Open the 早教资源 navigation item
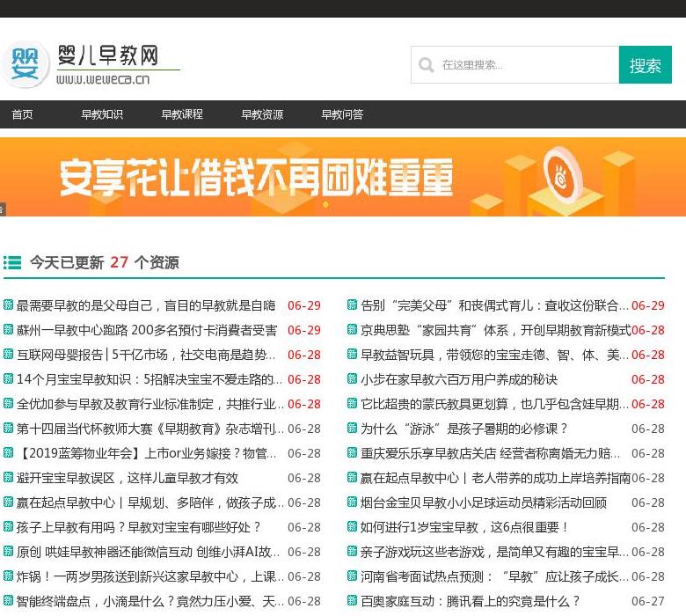The height and width of the screenshot is (616, 686). pyautogui.click(x=262, y=114)
